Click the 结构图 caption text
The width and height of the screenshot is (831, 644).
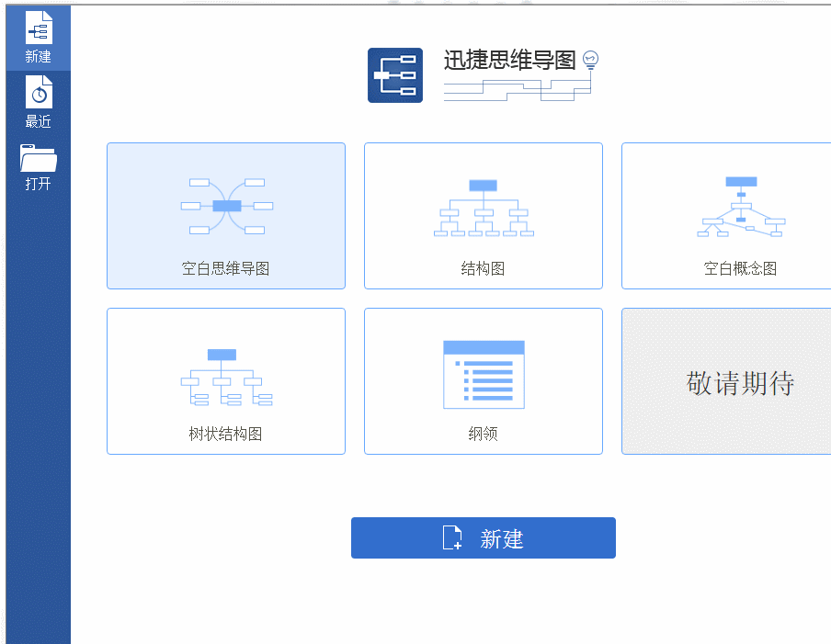coord(484,269)
